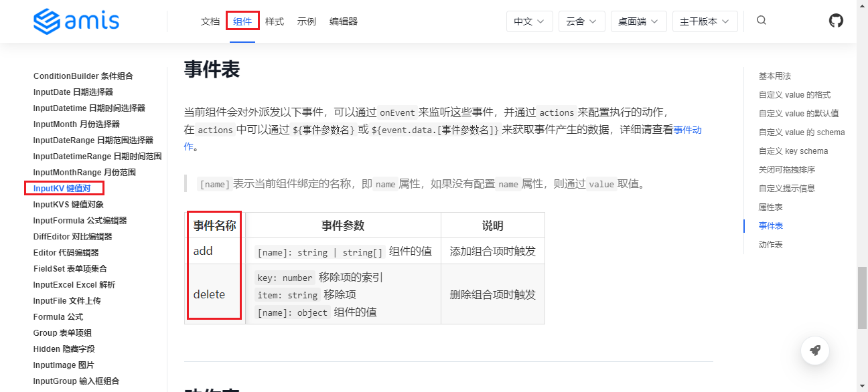Follow the 事件动作 hyperlink
This screenshot has width=868, height=392.
687,130
